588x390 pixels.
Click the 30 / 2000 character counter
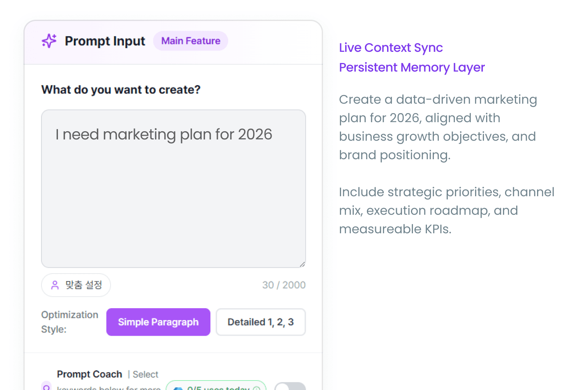point(284,285)
